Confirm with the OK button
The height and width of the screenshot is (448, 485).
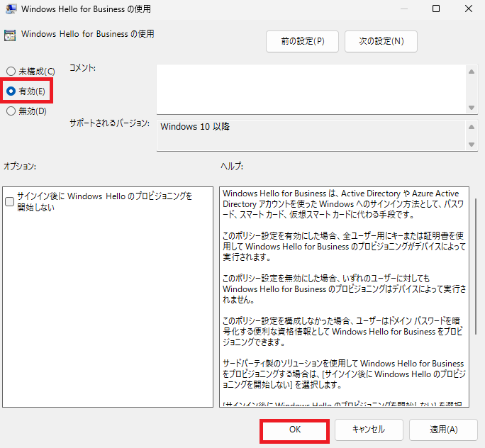(295, 430)
